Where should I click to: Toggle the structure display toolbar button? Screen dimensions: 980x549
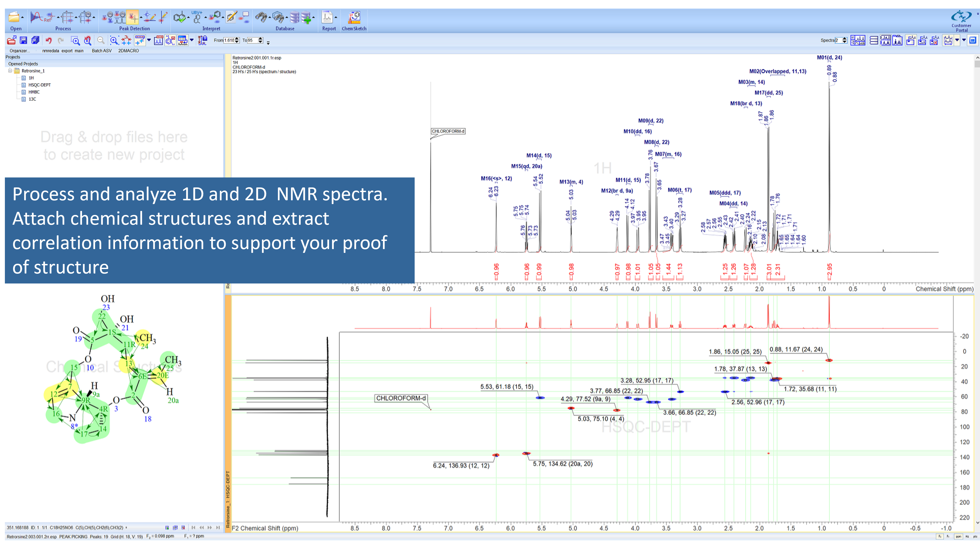pyautogui.click(x=170, y=40)
